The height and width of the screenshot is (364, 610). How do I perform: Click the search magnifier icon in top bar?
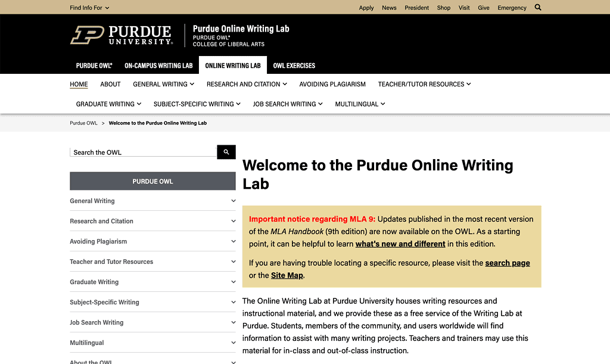[x=538, y=7]
